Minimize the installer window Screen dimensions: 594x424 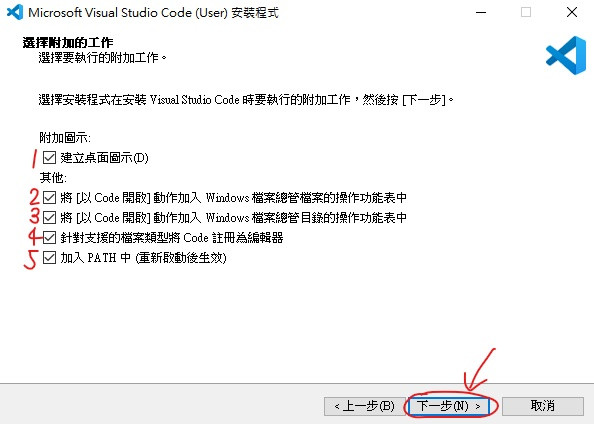point(481,13)
